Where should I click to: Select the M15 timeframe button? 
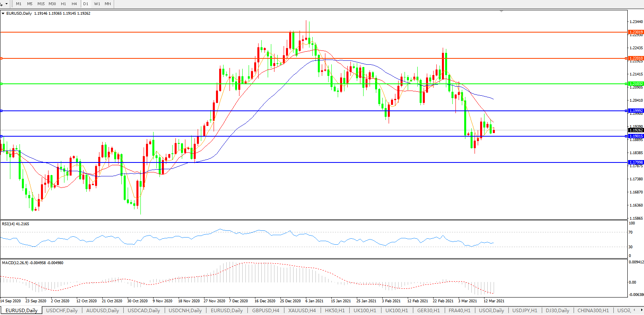(x=41, y=4)
